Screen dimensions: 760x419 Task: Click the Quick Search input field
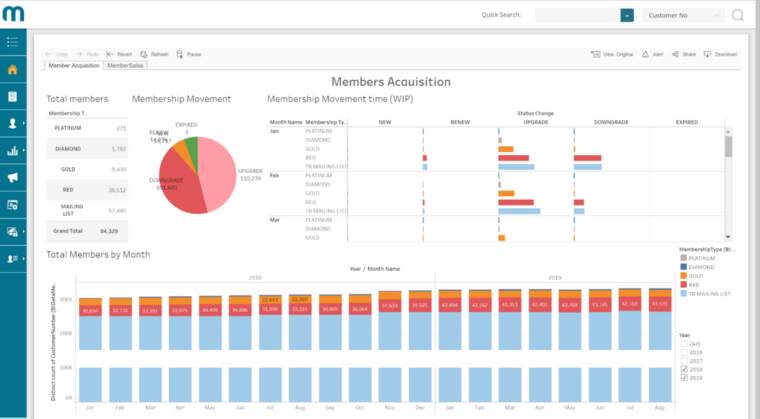point(577,16)
